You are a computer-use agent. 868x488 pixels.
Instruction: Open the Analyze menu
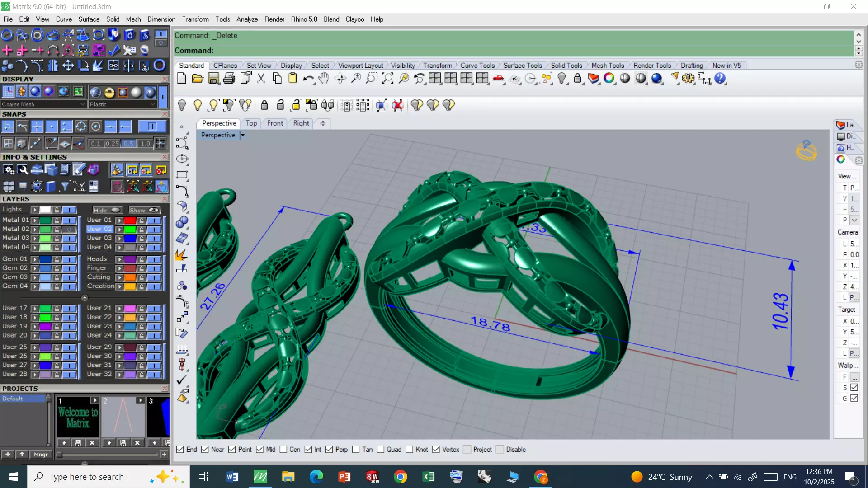(x=247, y=19)
